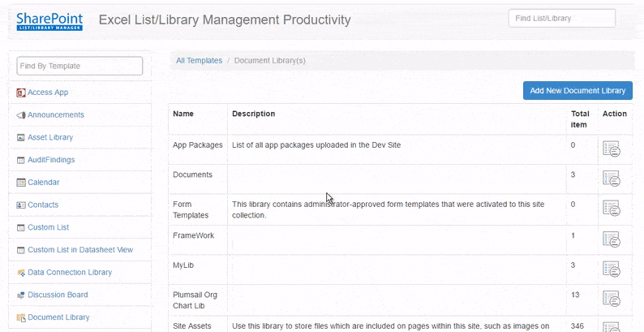Click the Discussion Board icon
The width and height of the screenshot is (644, 332).
click(x=21, y=295)
